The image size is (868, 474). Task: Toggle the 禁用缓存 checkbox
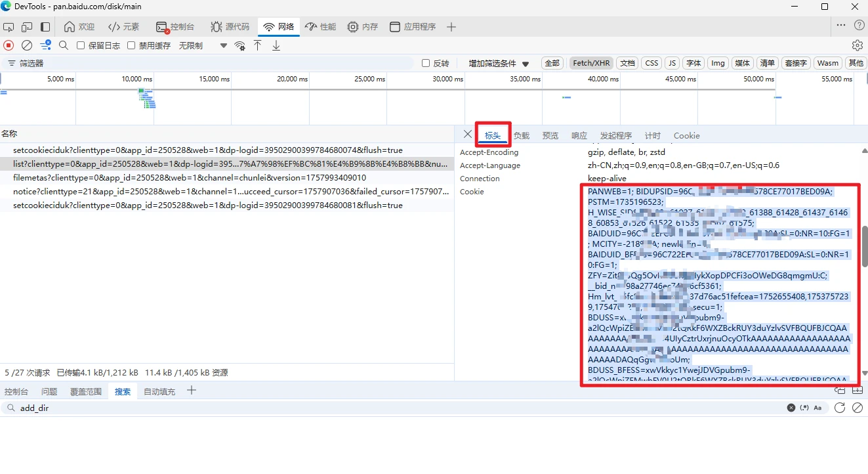[131, 45]
